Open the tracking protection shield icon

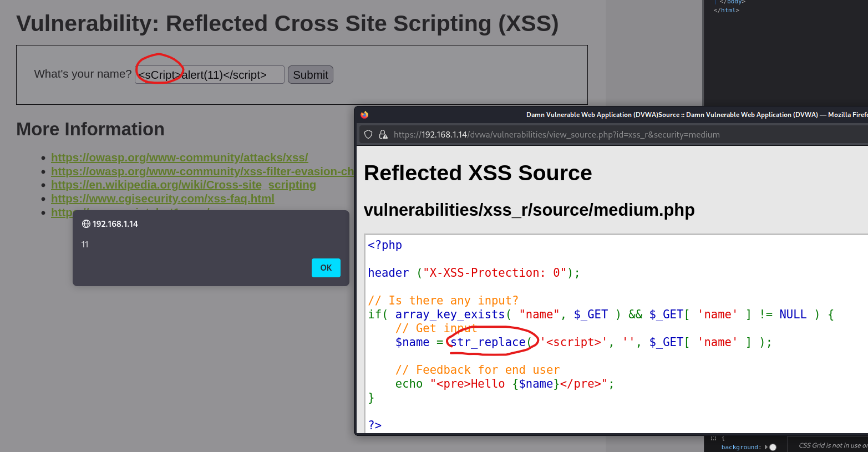click(368, 134)
